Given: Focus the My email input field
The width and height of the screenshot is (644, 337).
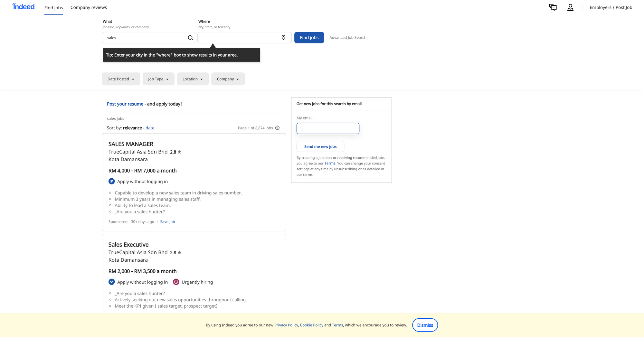Looking at the screenshot, I should (328, 128).
